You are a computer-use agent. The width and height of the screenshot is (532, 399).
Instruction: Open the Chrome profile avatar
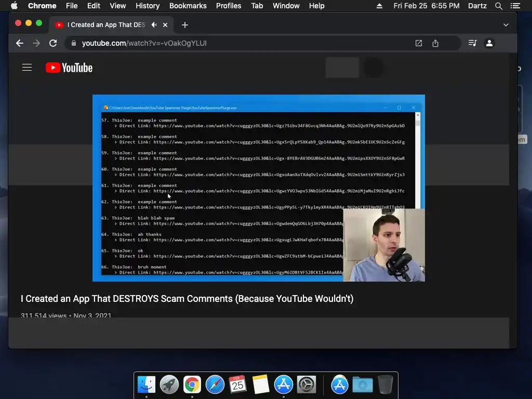(x=489, y=43)
